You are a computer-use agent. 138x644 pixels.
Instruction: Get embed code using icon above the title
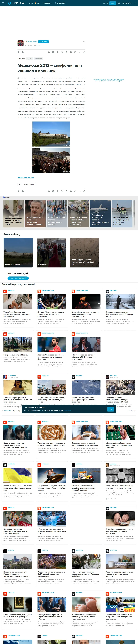coord(80,52)
